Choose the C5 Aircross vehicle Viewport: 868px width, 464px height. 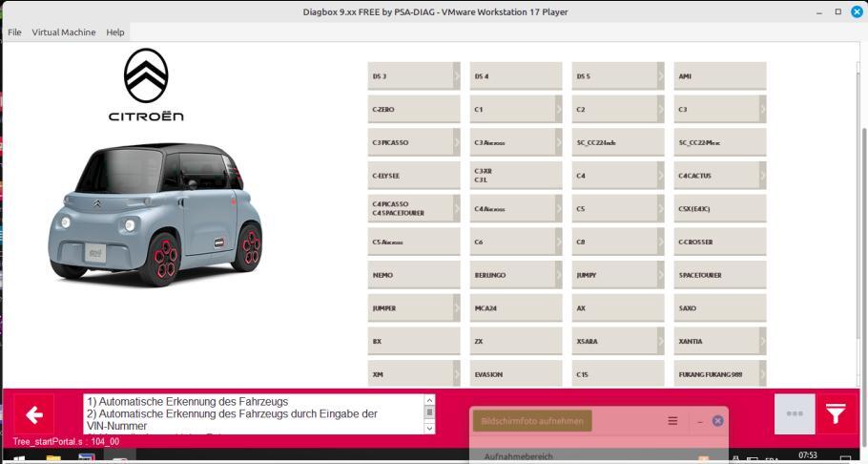pyautogui.click(x=414, y=242)
